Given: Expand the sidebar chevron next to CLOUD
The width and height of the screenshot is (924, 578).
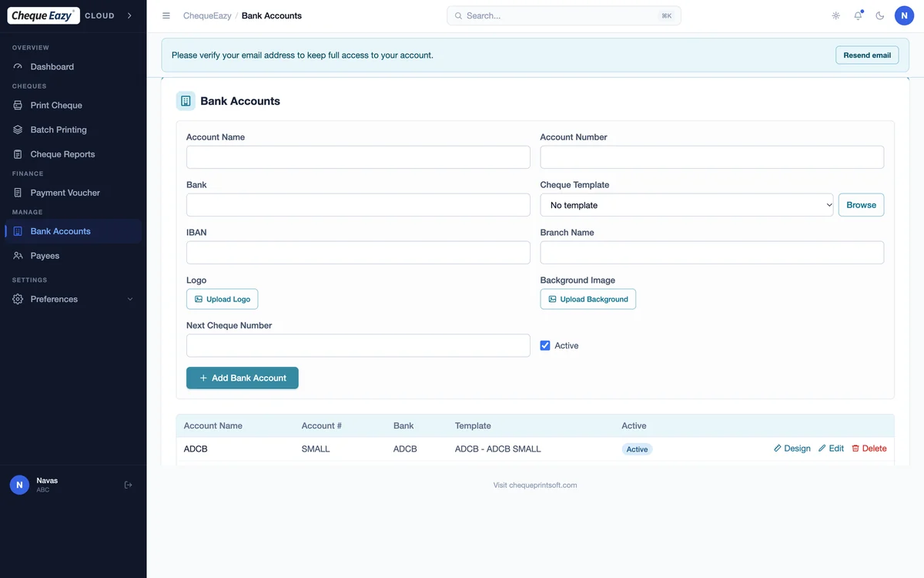Looking at the screenshot, I should click(x=129, y=15).
